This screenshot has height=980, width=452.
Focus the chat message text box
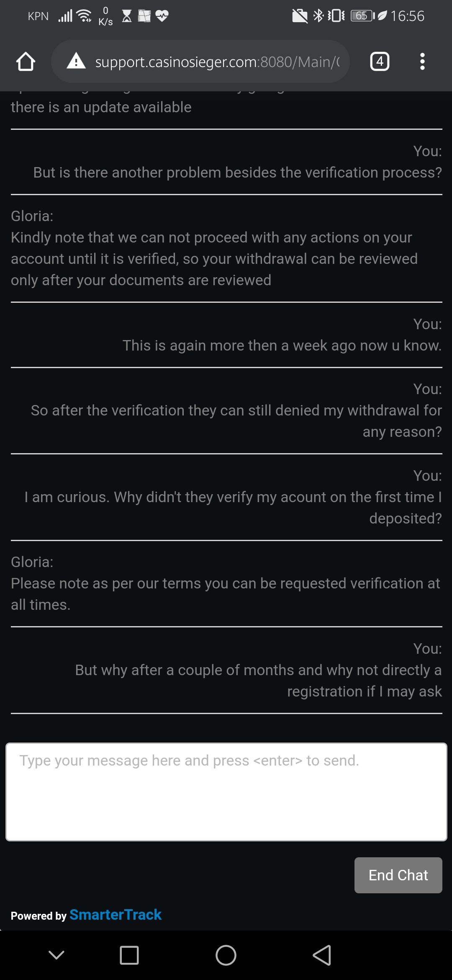point(226,792)
